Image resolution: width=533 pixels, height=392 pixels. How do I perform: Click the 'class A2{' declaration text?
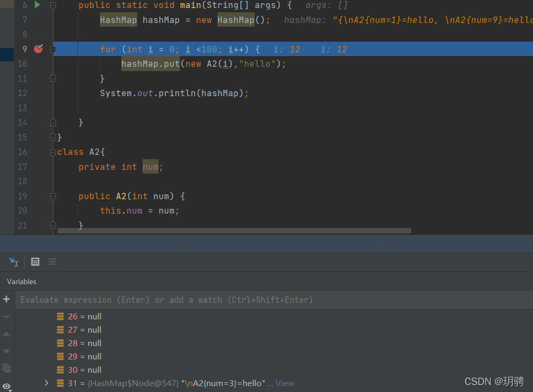click(81, 152)
